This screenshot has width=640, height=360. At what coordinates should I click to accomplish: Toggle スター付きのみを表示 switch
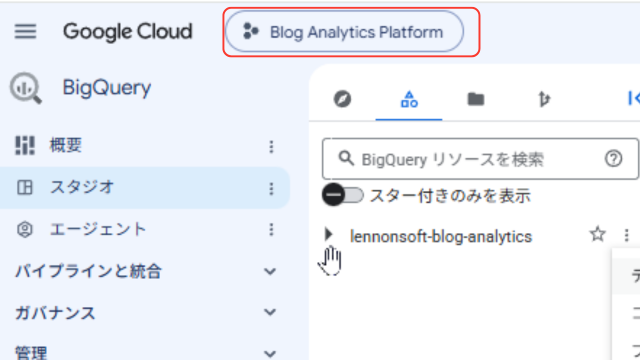[343, 195]
